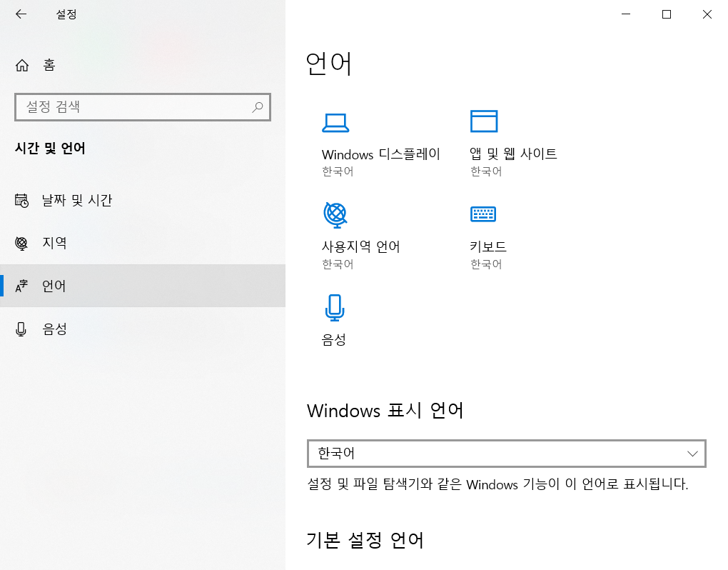Maximize the Settings window
Screen dimensions: 728x570
[666, 14]
